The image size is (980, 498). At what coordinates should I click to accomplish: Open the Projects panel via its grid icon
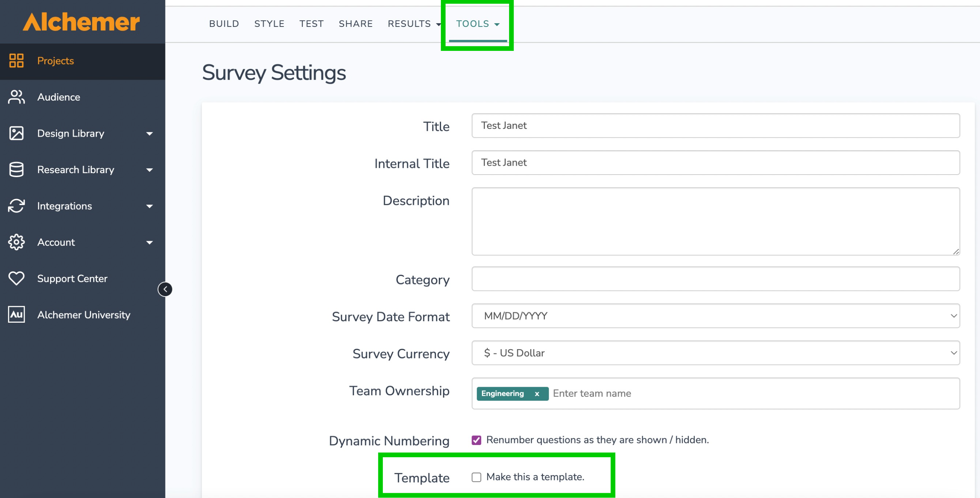[16, 61]
